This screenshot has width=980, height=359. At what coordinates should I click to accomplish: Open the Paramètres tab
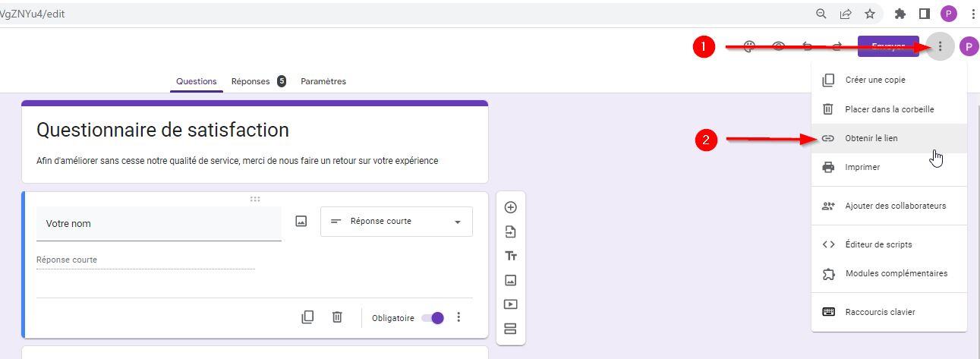[x=323, y=81]
